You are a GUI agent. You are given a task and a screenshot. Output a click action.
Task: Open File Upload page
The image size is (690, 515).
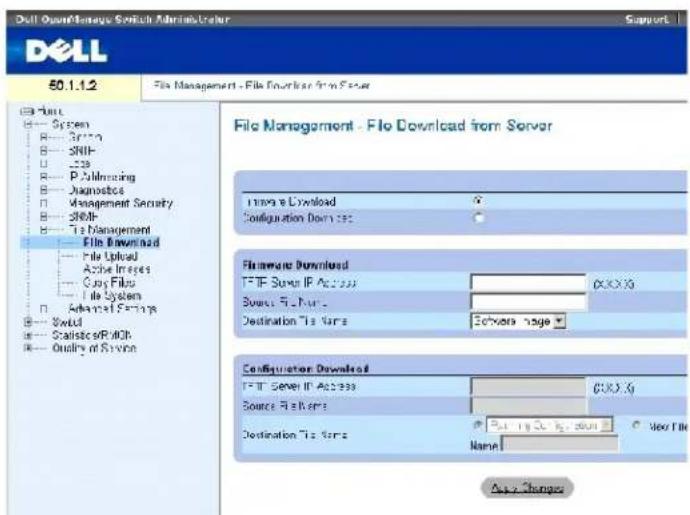click(110, 256)
